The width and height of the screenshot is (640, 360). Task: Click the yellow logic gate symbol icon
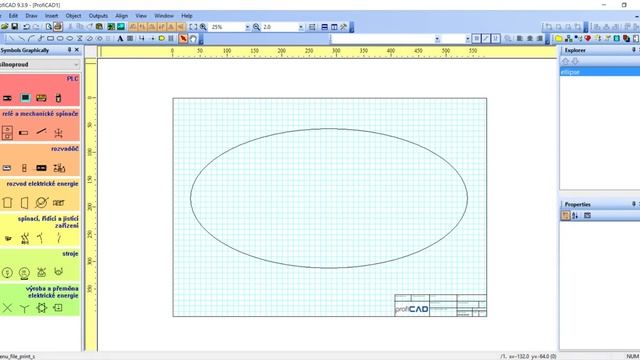click(x=162, y=39)
